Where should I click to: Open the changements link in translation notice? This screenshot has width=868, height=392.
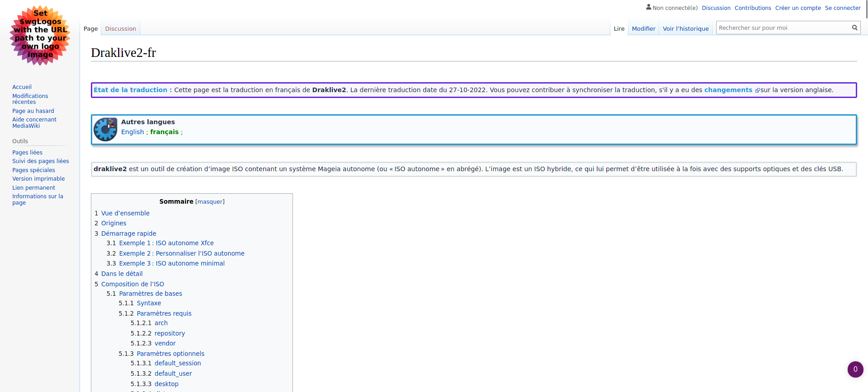coord(728,90)
